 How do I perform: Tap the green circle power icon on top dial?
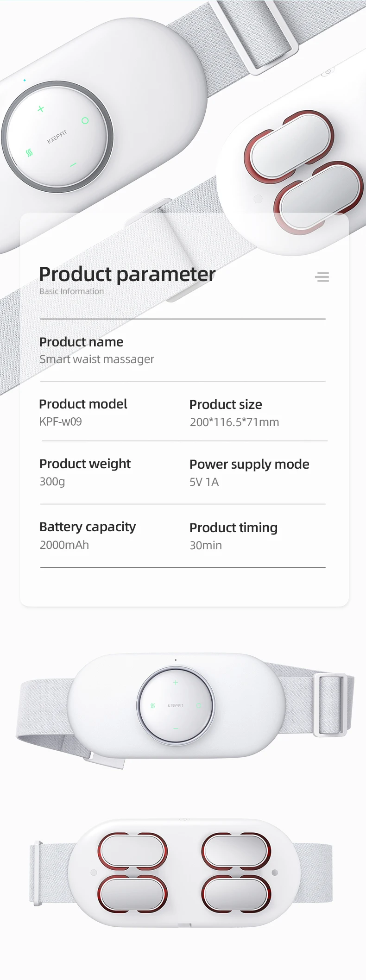tap(85, 120)
